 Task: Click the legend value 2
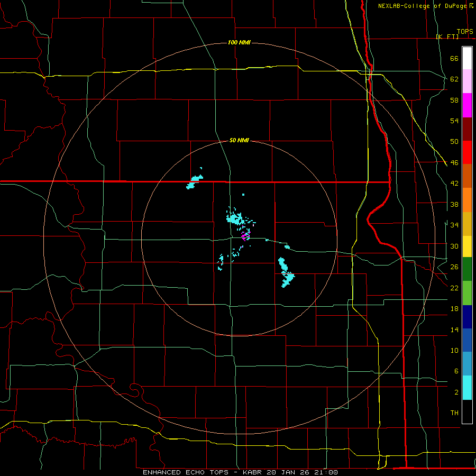[x=456, y=392]
